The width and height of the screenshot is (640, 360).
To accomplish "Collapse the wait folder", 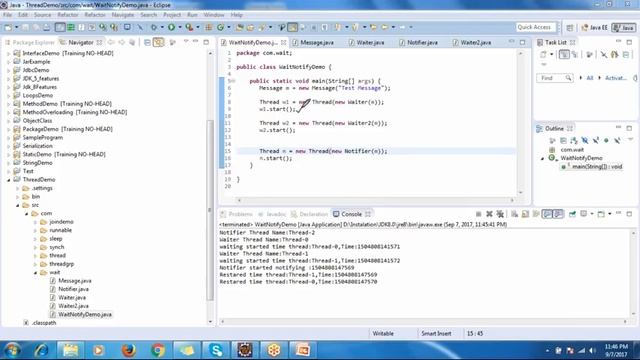I will pyautogui.click(x=36, y=272).
